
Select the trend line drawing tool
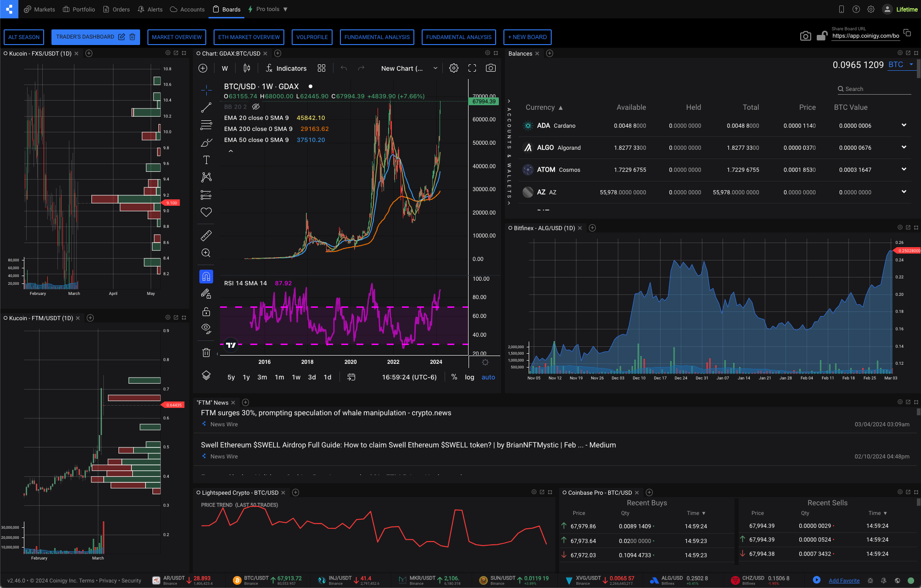pos(206,107)
